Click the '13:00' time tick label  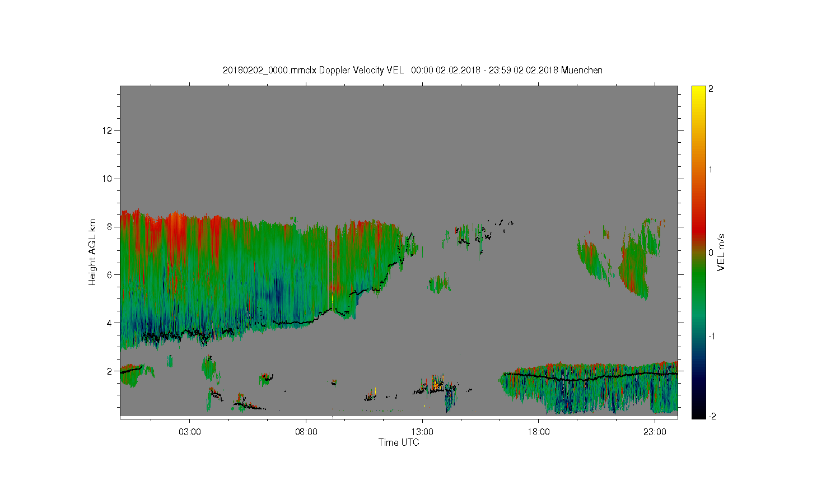tap(422, 432)
